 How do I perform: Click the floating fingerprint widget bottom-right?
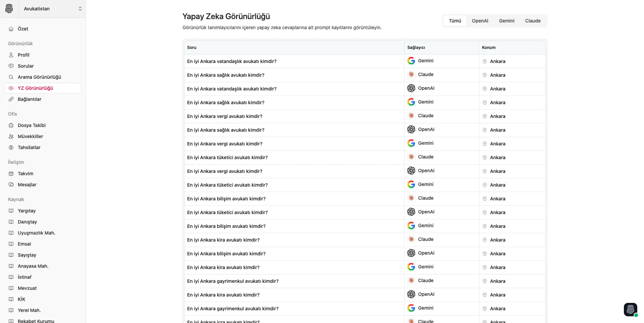click(x=631, y=309)
